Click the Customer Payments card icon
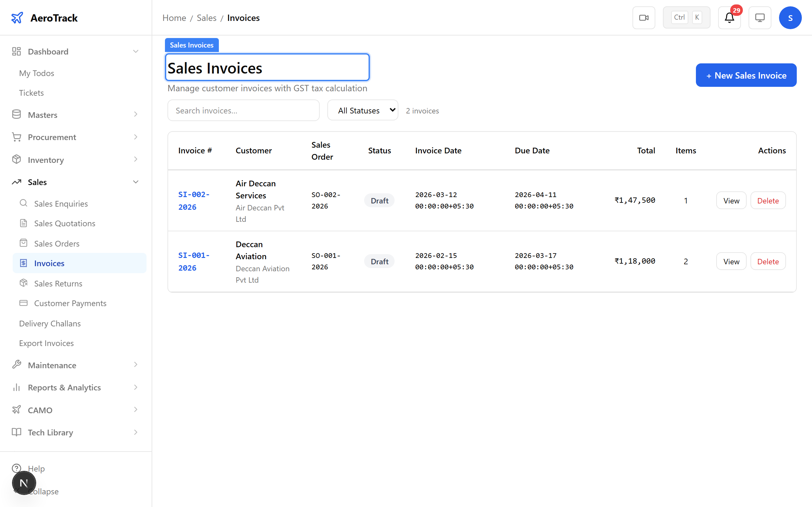812x507 pixels. (23, 303)
